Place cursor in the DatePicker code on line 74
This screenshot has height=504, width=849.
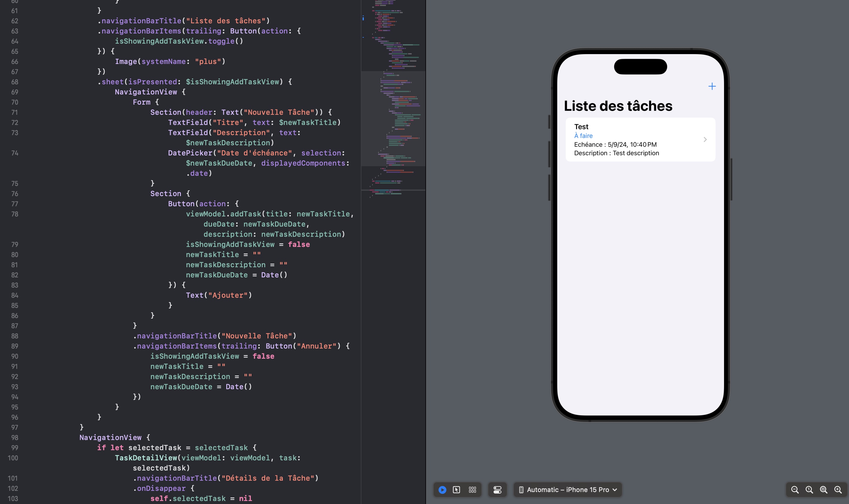click(238, 153)
